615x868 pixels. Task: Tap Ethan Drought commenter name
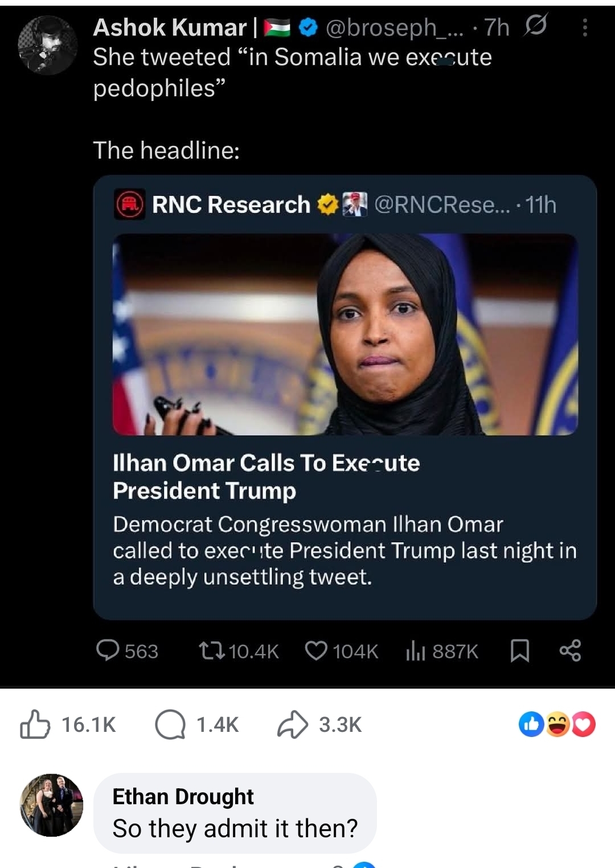pos(183,796)
